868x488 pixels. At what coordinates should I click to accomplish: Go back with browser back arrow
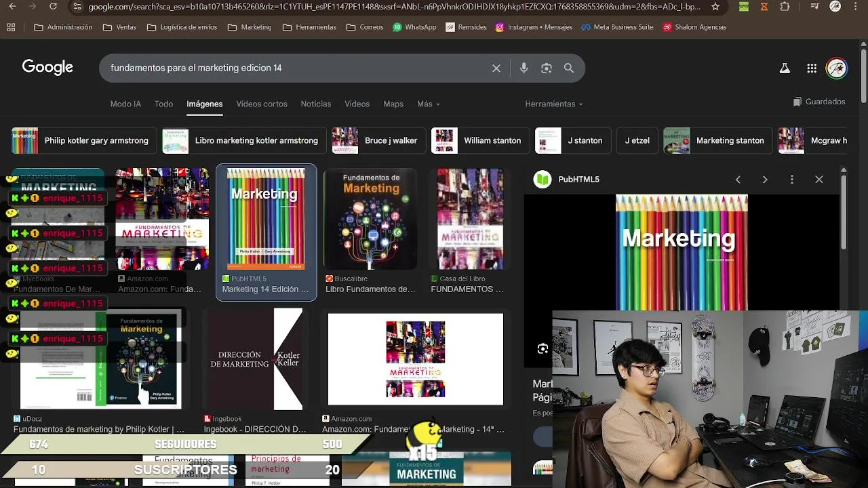[12, 7]
